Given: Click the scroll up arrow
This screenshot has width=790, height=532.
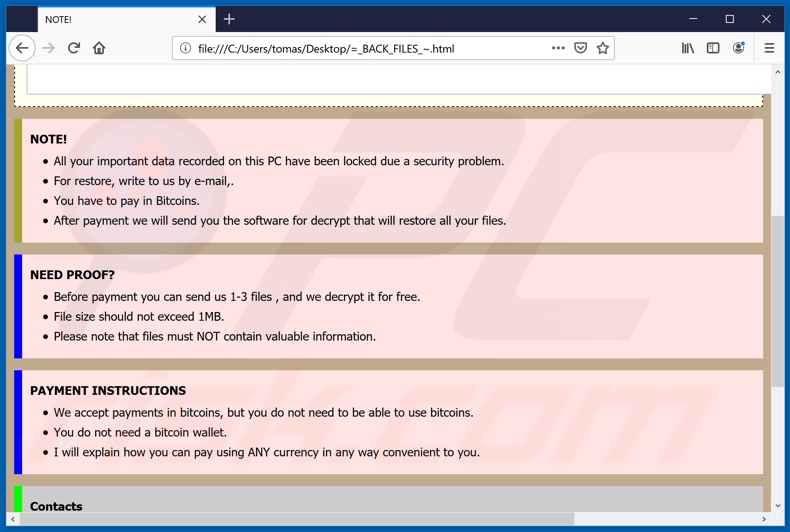Looking at the screenshot, I should pyautogui.click(x=778, y=72).
